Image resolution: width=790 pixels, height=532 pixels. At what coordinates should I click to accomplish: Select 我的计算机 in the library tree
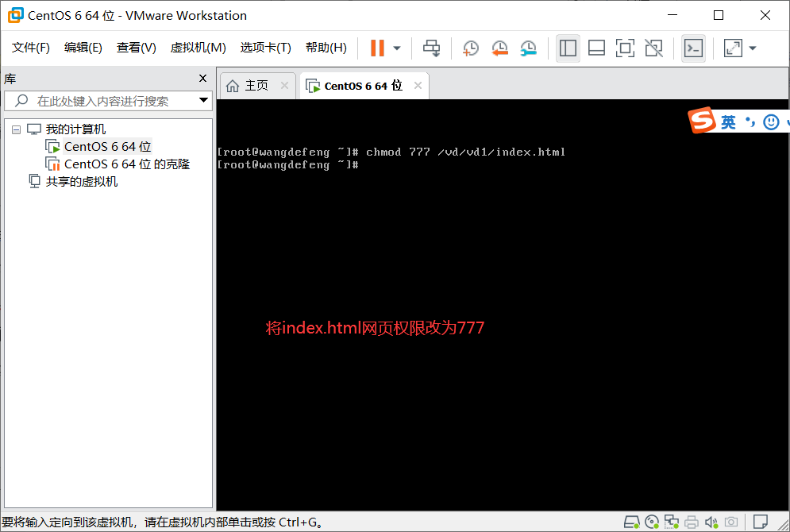pyautogui.click(x=75, y=129)
